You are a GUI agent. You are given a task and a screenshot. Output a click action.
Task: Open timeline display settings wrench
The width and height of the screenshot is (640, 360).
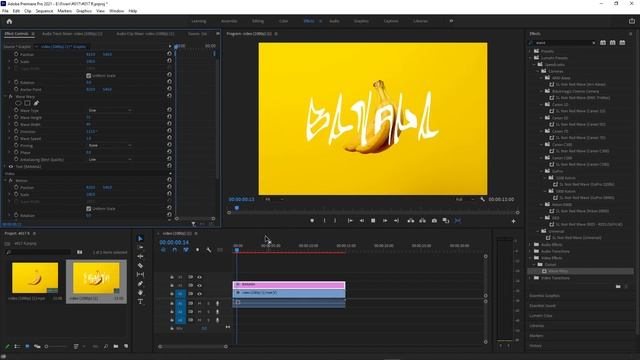click(x=209, y=250)
